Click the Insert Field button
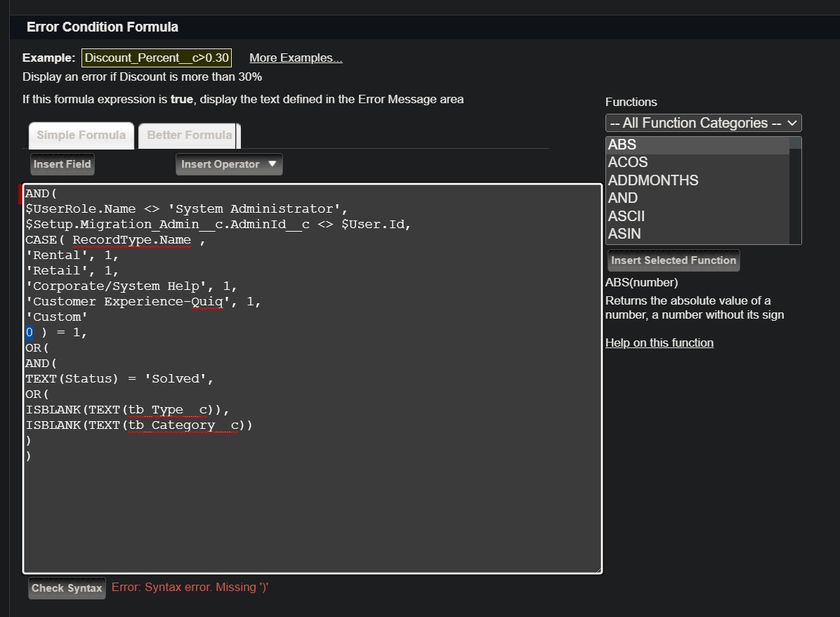 pyautogui.click(x=63, y=164)
